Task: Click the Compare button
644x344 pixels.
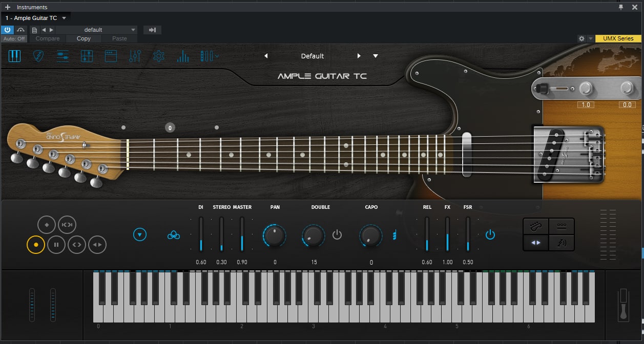Action: [48, 38]
